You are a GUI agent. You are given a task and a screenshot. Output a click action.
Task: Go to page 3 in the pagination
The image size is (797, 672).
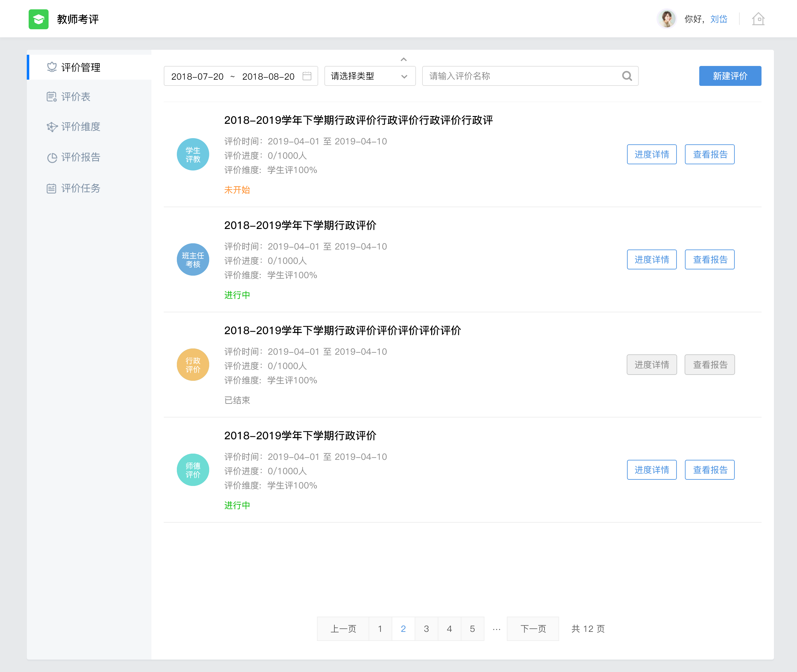[x=426, y=628]
